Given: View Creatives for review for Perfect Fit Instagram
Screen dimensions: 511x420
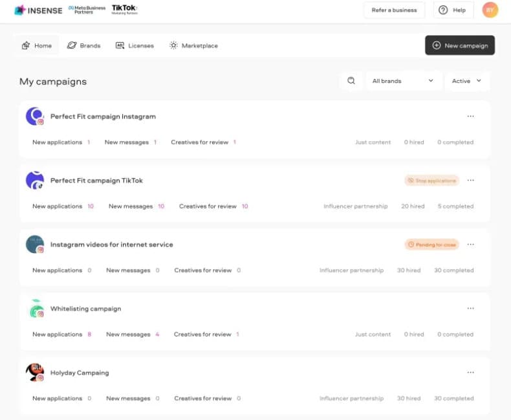Looking at the screenshot, I should [204, 142].
